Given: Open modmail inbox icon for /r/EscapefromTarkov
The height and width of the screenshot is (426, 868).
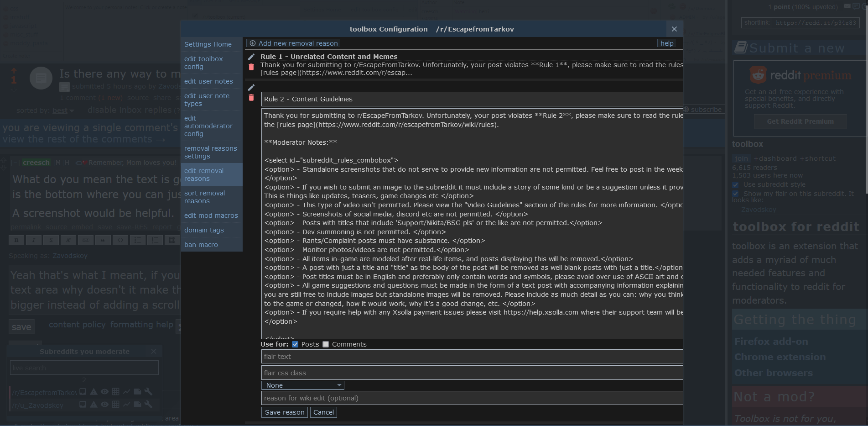Looking at the screenshot, I should [x=83, y=392].
